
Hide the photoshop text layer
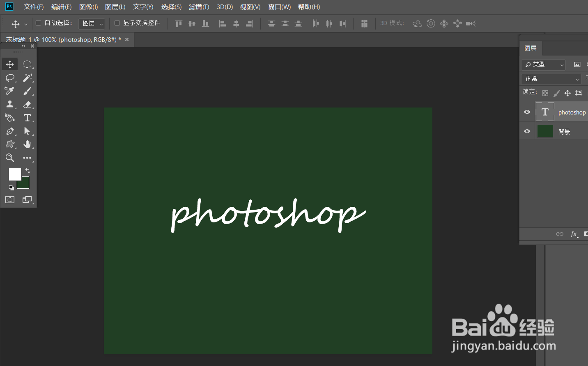point(527,112)
